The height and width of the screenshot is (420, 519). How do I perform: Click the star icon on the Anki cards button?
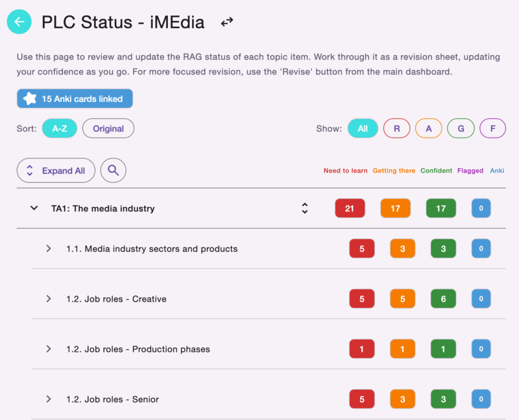(29, 99)
